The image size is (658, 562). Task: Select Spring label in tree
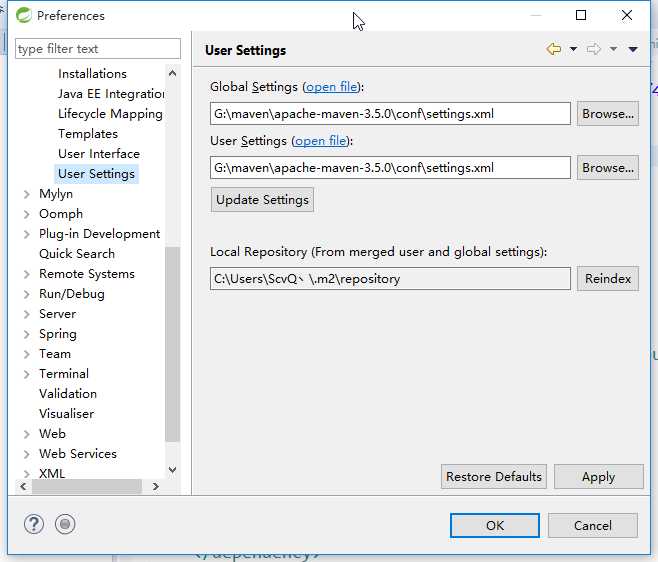click(58, 334)
